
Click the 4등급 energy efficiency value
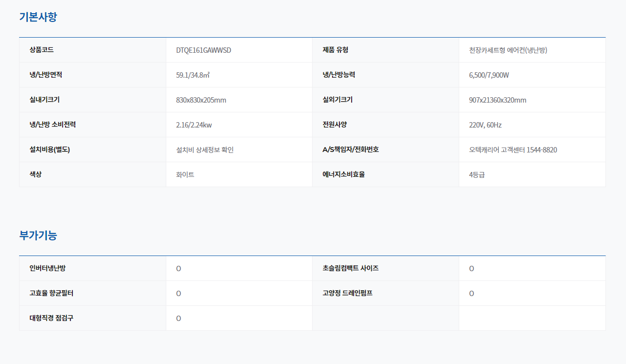click(x=477, y=175)
